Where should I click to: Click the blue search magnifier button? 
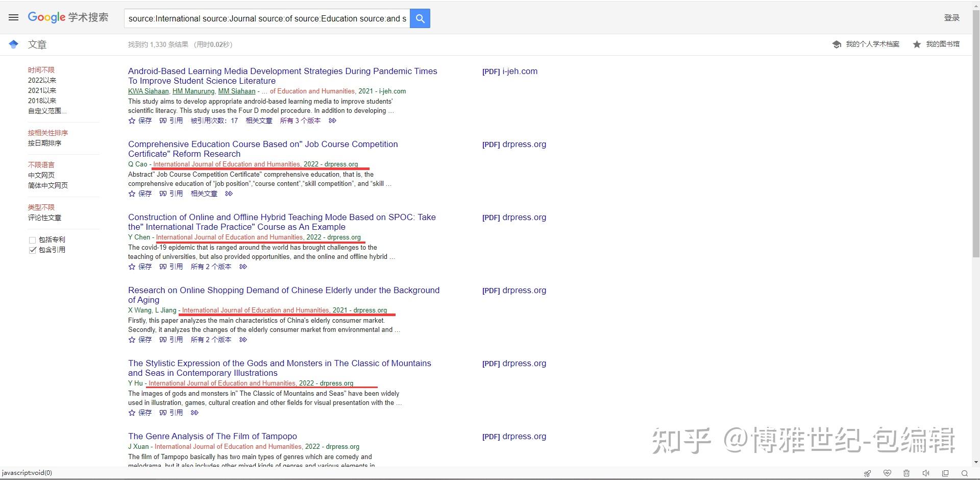[420, 18]
